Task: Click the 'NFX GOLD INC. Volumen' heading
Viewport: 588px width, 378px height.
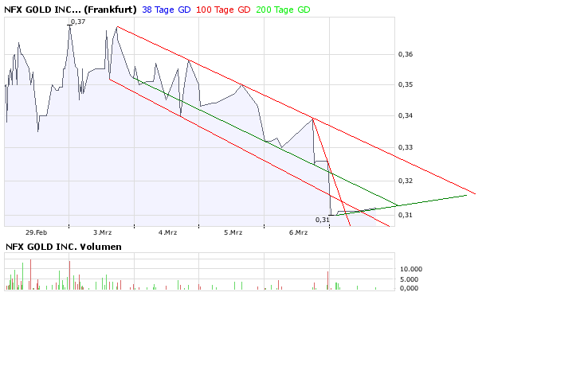Action: (64, 247)
